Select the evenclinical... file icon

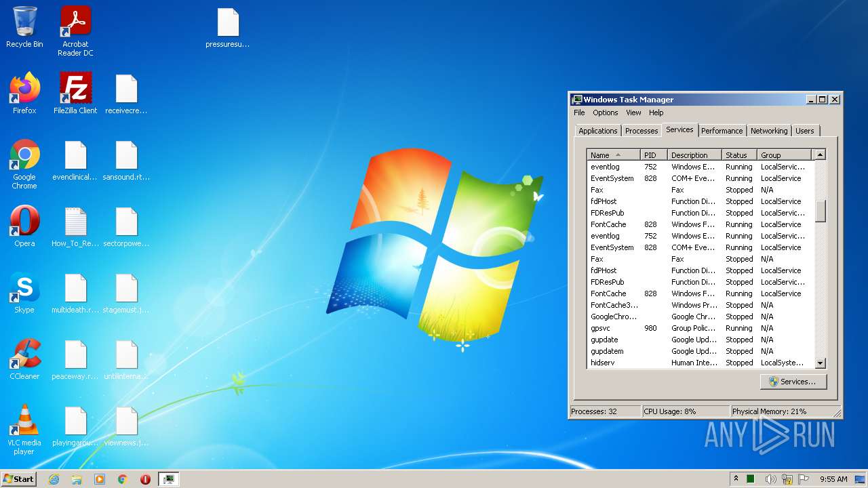click(75, 160)
